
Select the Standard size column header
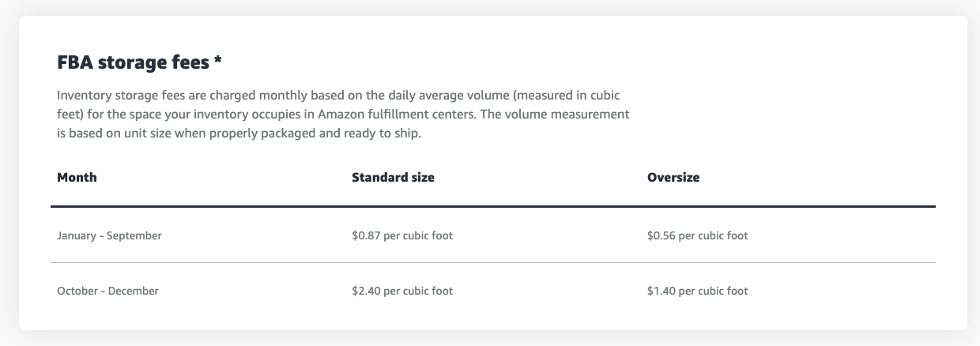[393, 178]
